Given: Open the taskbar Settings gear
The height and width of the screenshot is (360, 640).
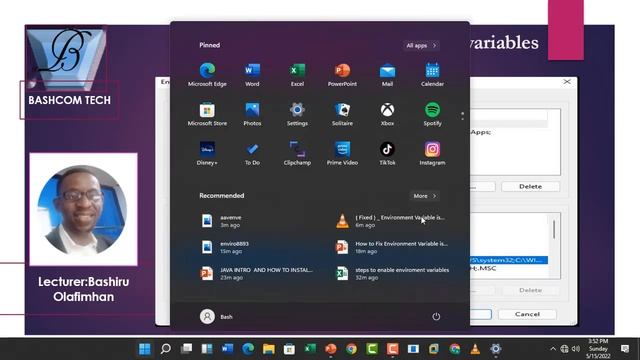Looking at the screenshot, I should (496, 349).
